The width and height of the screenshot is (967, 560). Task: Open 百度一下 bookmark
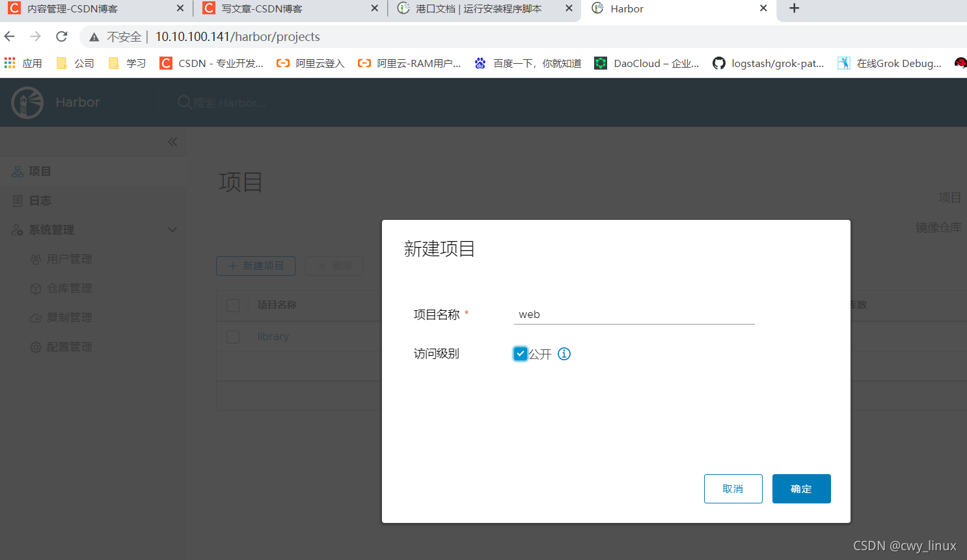pyautogui.click(x=528, y=63)
